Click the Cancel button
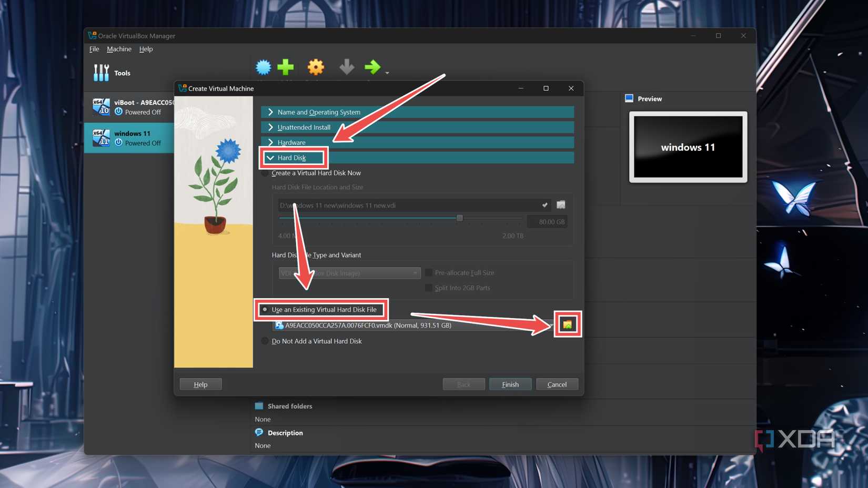868x488 pixels. coord(557,384)
